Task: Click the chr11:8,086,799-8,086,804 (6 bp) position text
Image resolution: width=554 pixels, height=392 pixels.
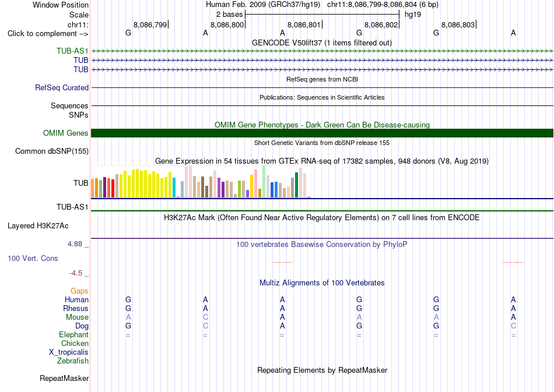Action: [383, 5]
